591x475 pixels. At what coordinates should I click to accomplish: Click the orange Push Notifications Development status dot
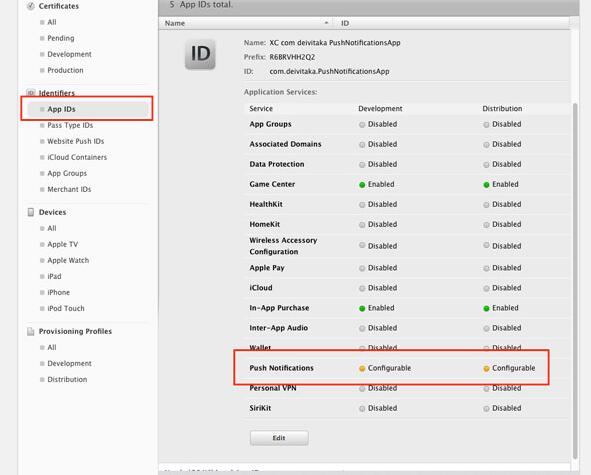click(x=362, y=368)
